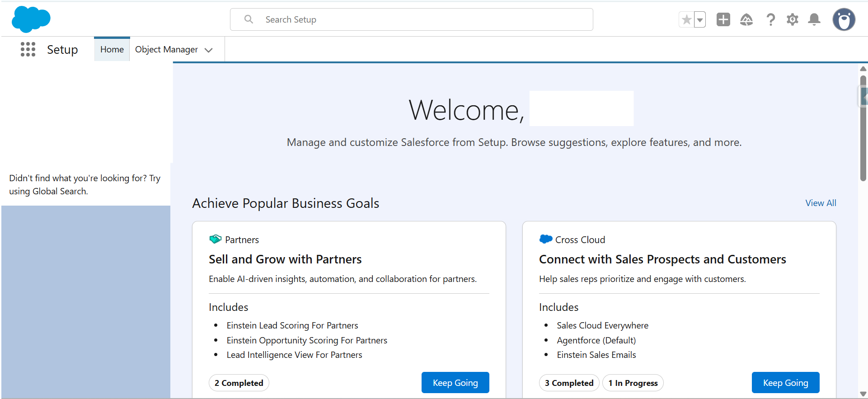Open the Notifications bell
868x399 pixels.
pyautogui.click(x=814, y=19)
